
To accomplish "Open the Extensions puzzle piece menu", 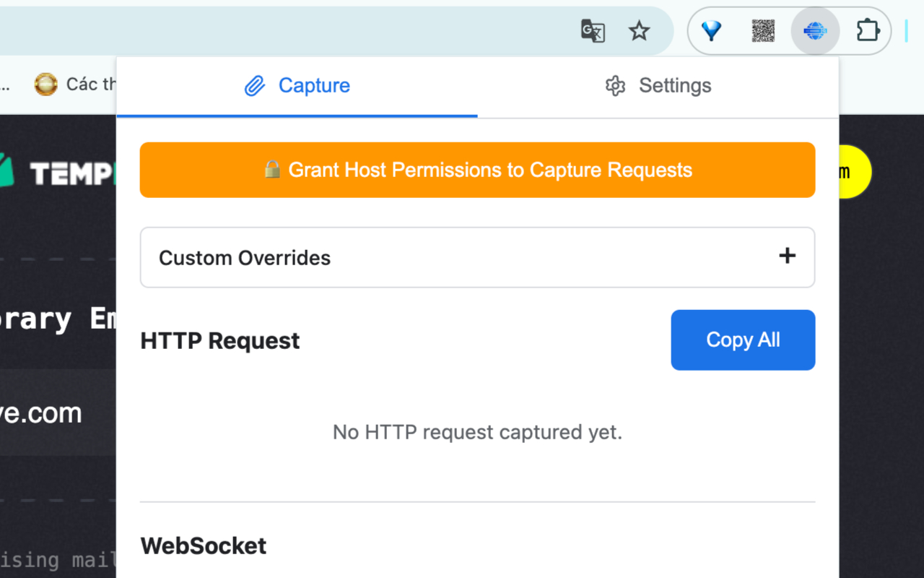I will click(868, 31).
